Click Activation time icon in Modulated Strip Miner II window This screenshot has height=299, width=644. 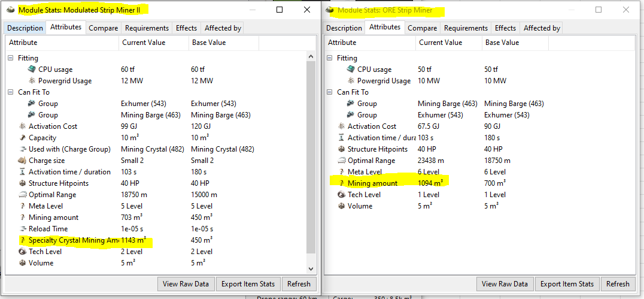(22, 172)
